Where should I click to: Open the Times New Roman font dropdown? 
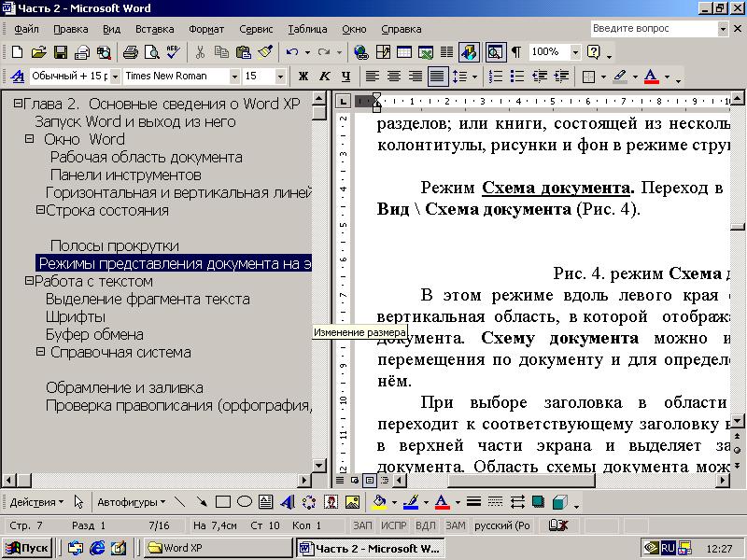(234, 77)
